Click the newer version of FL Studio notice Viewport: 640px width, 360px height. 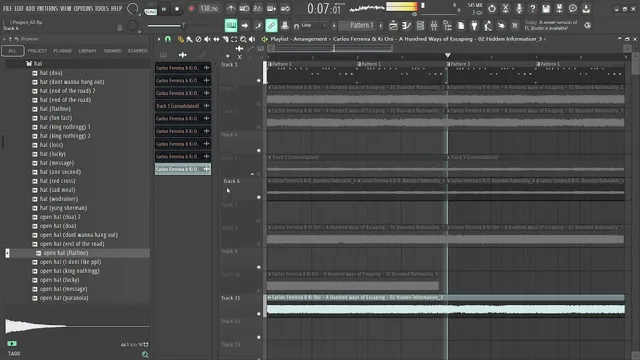click(551, 25)
